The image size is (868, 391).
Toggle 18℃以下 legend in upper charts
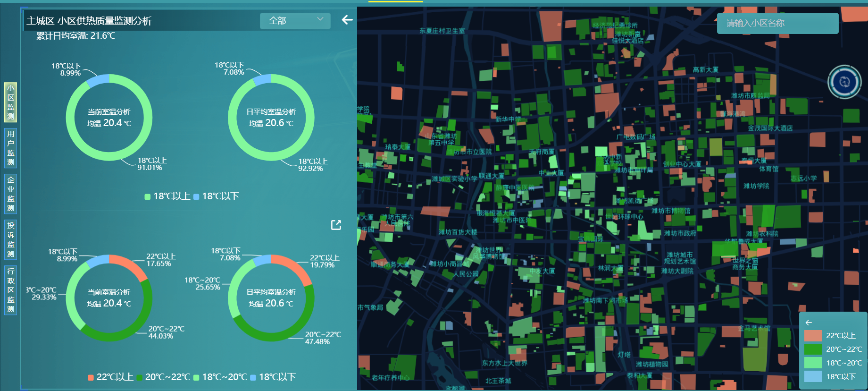[x=216, y=196]
